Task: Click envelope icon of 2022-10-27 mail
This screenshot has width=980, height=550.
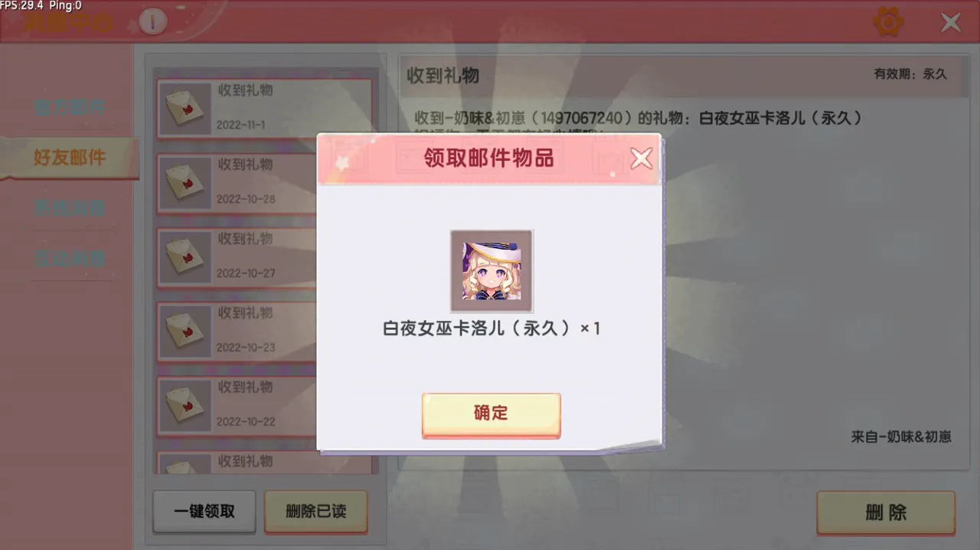Action: (185, 257)
